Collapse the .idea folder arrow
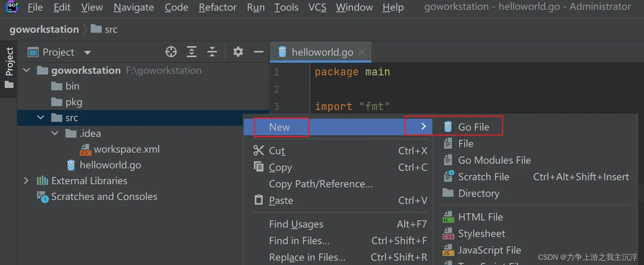This screenshot has width=644, height=265. [55, 134]
